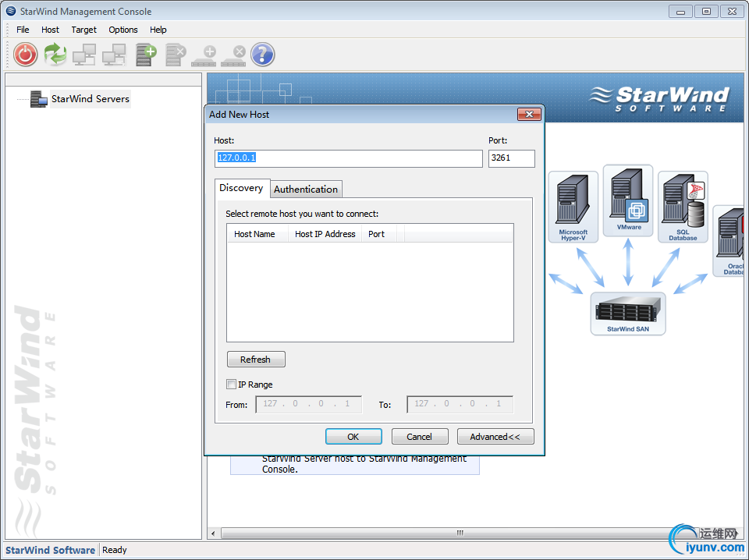Open the File menu
Screen dimensions: 749x560
point(23,30)
